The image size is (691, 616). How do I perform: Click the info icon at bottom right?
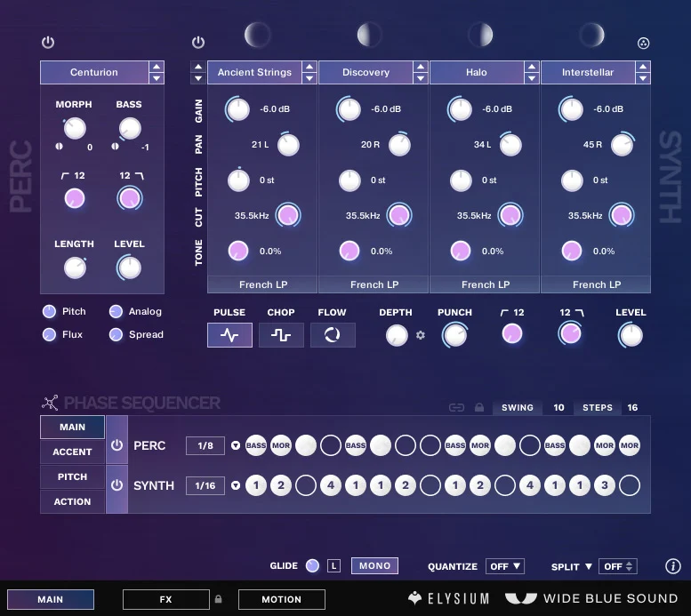click(672, 566)
